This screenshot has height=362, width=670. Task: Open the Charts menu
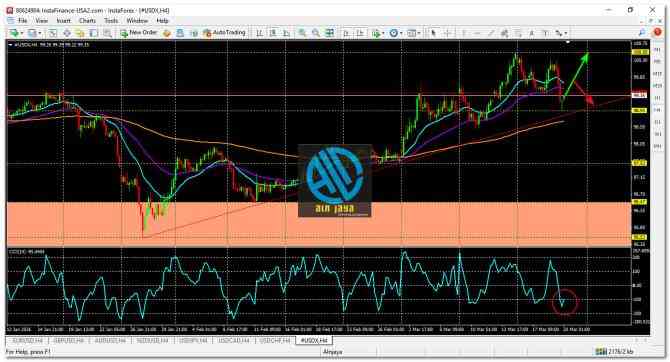[x=87, y=21]
